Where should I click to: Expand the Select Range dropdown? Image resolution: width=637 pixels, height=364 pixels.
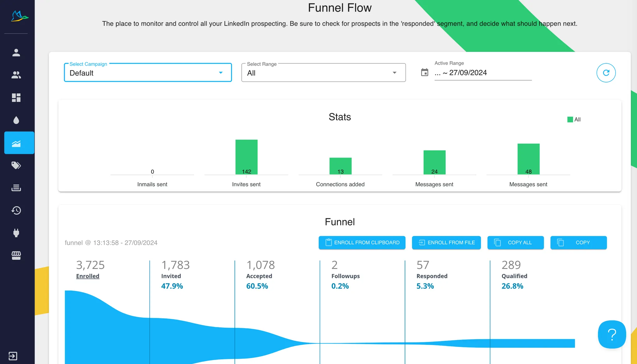point(323,73)
